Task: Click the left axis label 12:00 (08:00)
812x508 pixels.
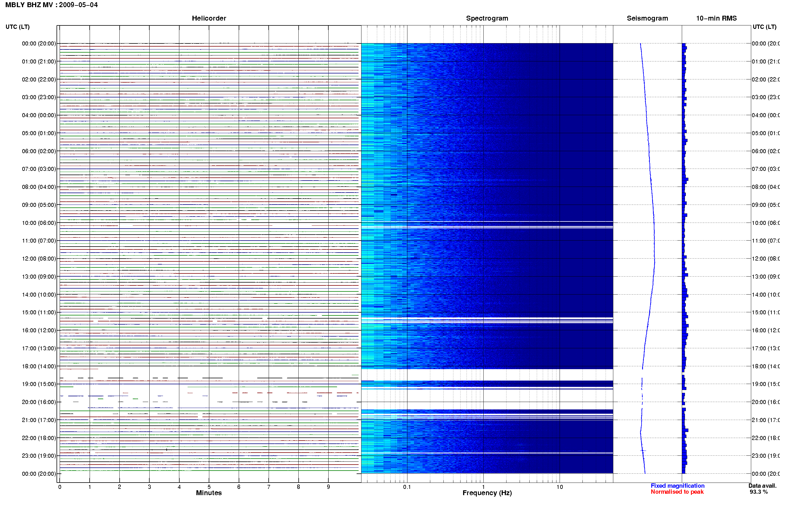Action: click(x=39, y=259)
